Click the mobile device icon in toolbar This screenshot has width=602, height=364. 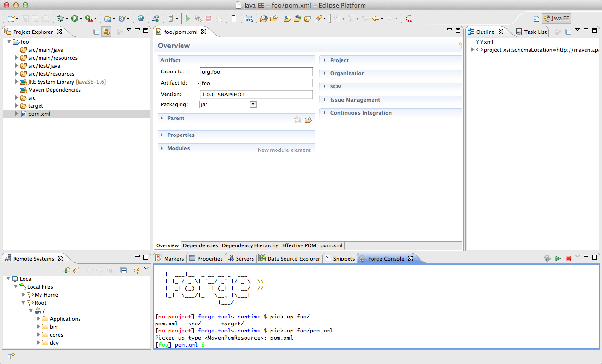tap(234, 18)
